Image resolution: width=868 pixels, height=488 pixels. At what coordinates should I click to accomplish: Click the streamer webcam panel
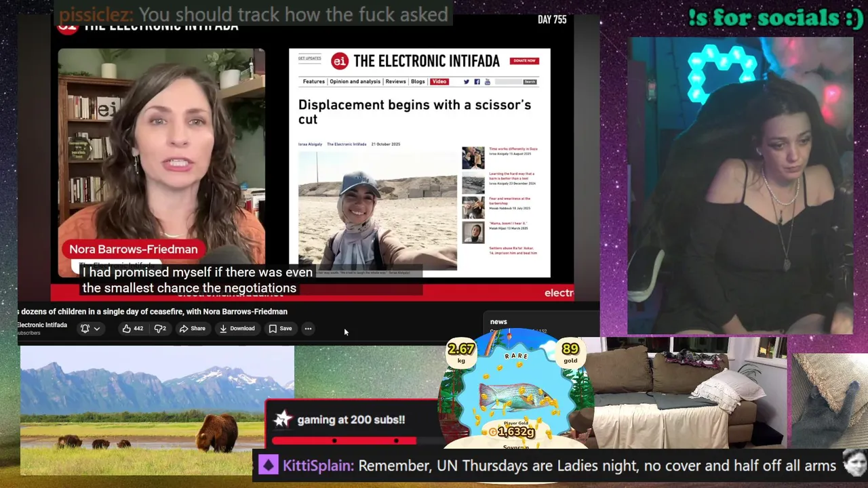point(740,185)
